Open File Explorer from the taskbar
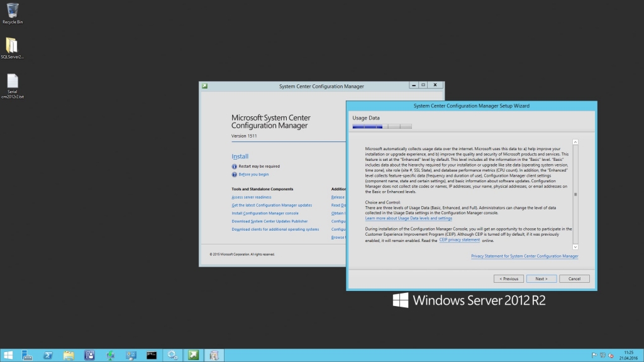The width and height of the screenshot is (644, 362). (x=69, y=355)
